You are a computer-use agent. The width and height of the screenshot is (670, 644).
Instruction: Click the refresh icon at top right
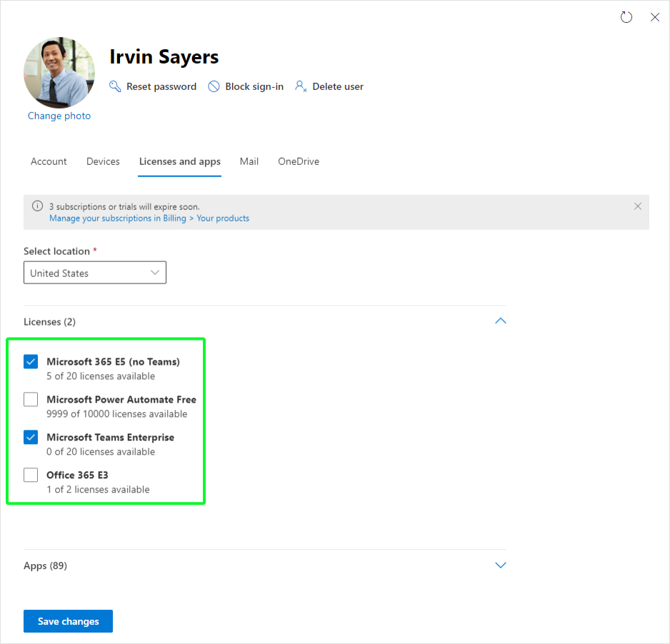click(626, 17)
